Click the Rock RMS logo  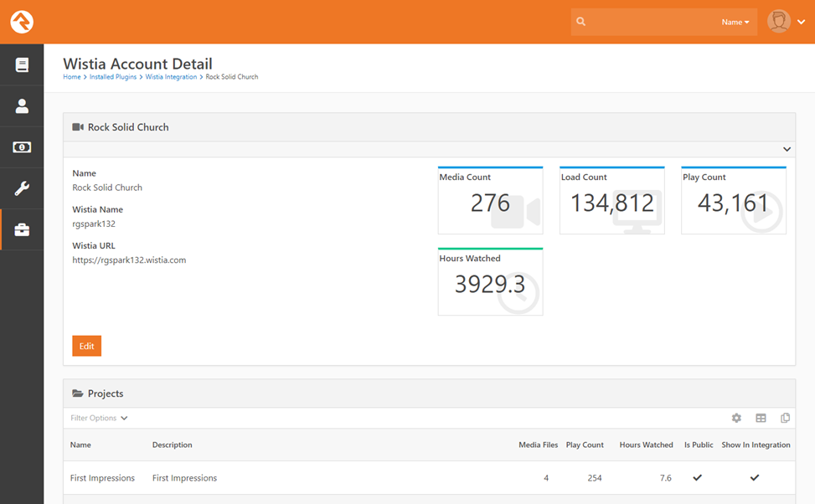(22, 22)
